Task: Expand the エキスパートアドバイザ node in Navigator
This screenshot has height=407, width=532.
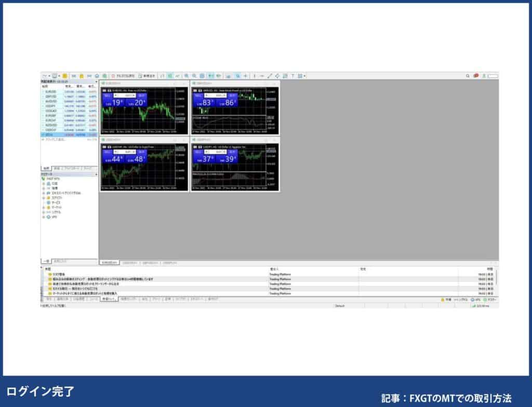Action: coord(44,193)
